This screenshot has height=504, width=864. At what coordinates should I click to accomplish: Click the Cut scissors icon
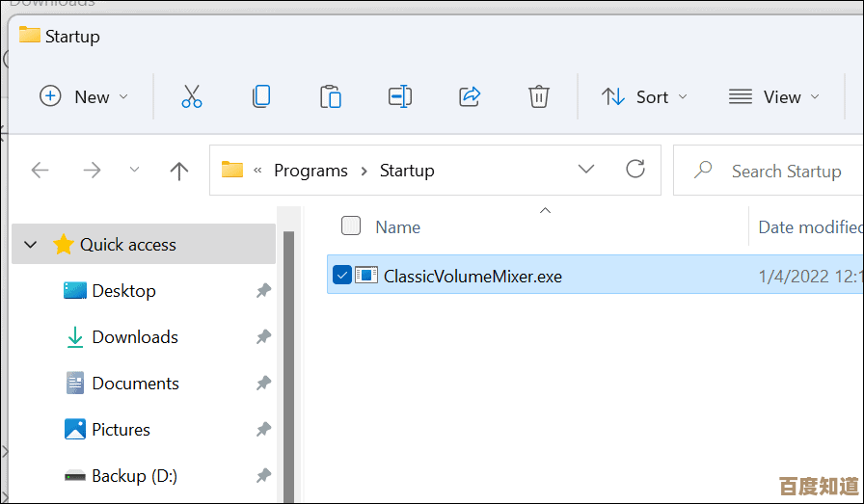[x=192, y=96]
